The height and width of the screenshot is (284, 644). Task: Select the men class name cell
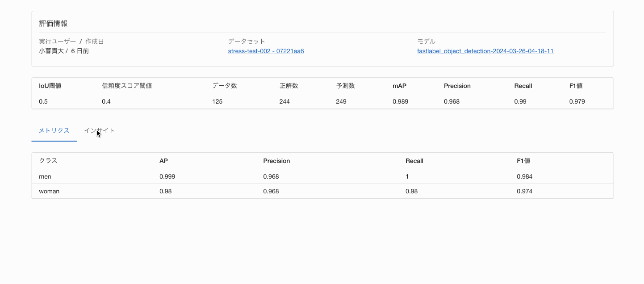tap(45, 176)
